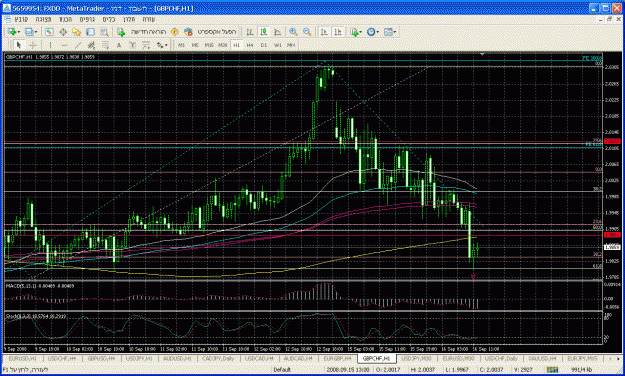Switch chart to Line Chart type

tap(277, 31)
